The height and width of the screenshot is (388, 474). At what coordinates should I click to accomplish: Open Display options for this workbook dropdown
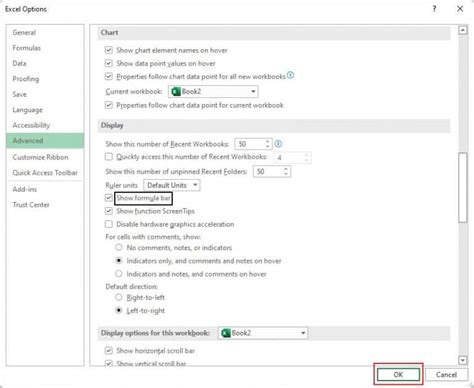point(263,333)
